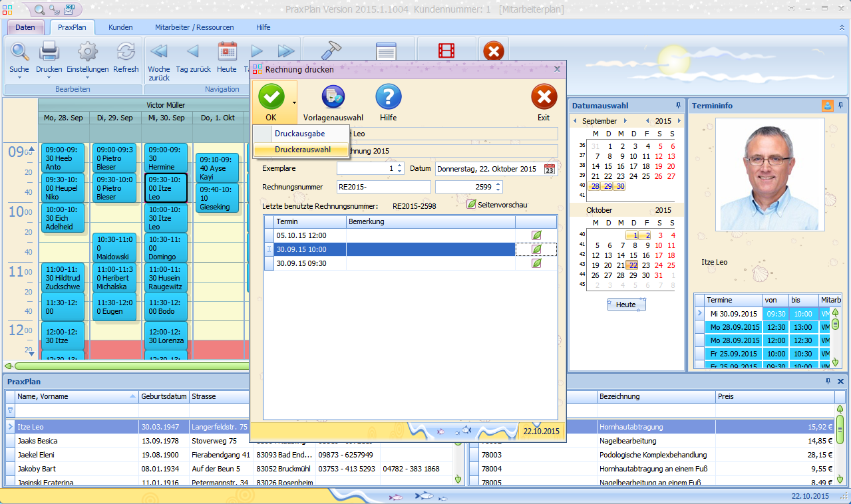
Task: Click the Termine list scrollbar handle
Action: tap(835, 324)
